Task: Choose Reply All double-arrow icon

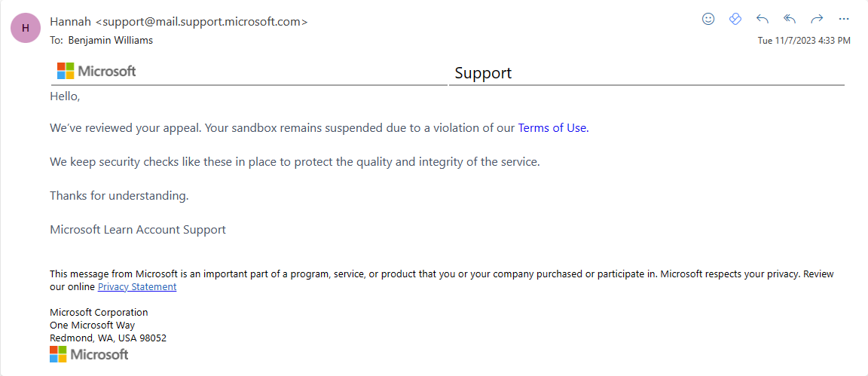Action: tap(790, 19)
